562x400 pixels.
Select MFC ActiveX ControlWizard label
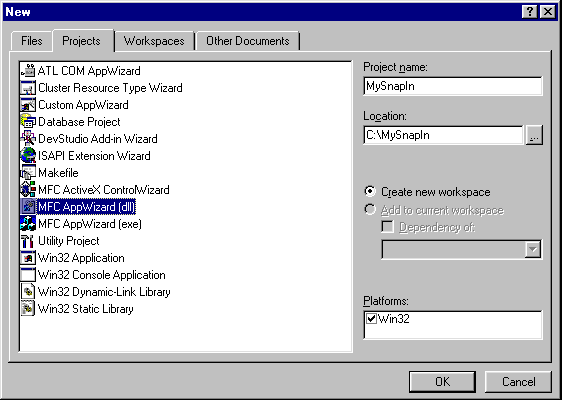(104, 190)
